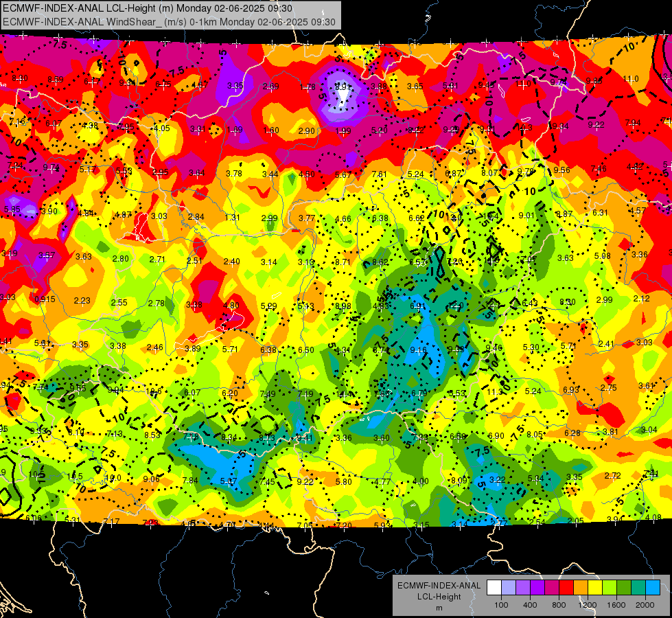Click the 3.60 value on the map
The image size is (672, 618).
382,438
